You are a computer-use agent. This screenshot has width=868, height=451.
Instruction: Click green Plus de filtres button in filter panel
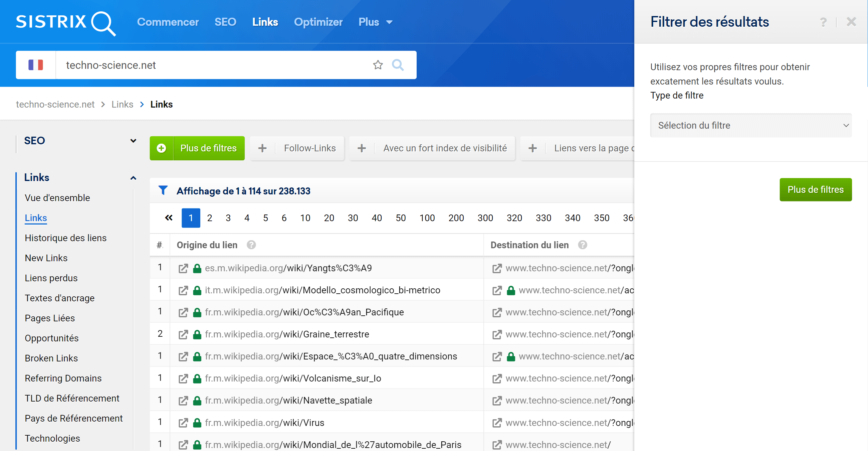[x=816, y=189]
